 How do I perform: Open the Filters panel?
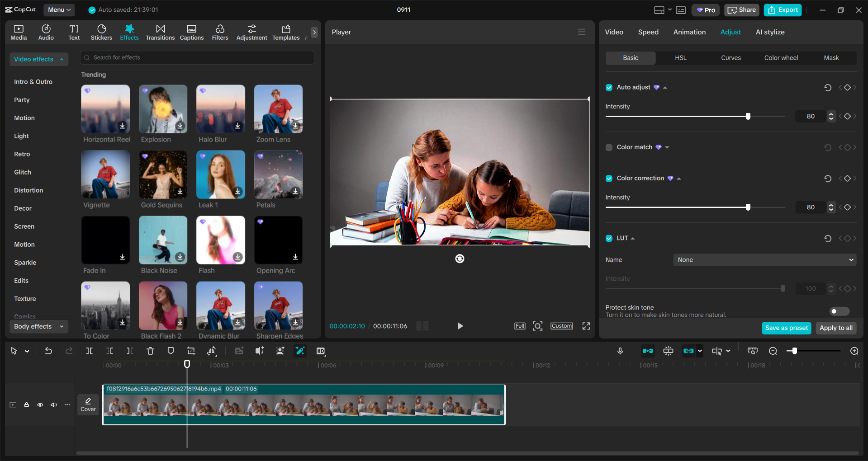click(220, 32)
